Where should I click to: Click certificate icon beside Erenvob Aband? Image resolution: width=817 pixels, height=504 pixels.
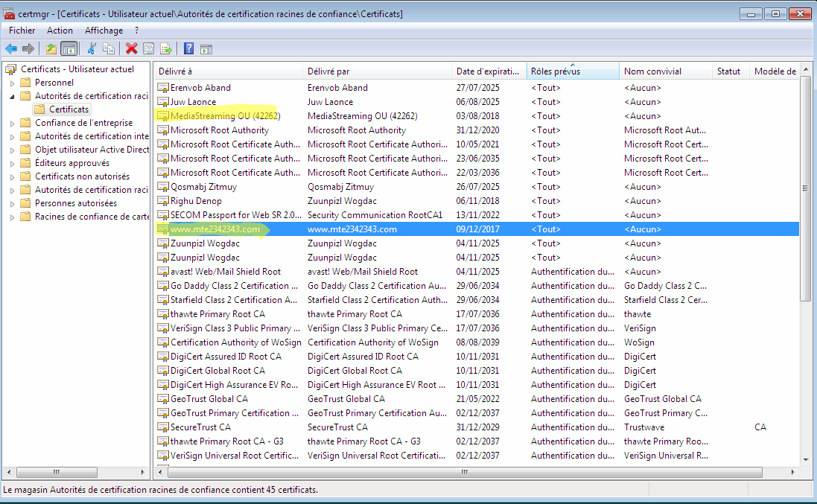[x=163, y=87]
